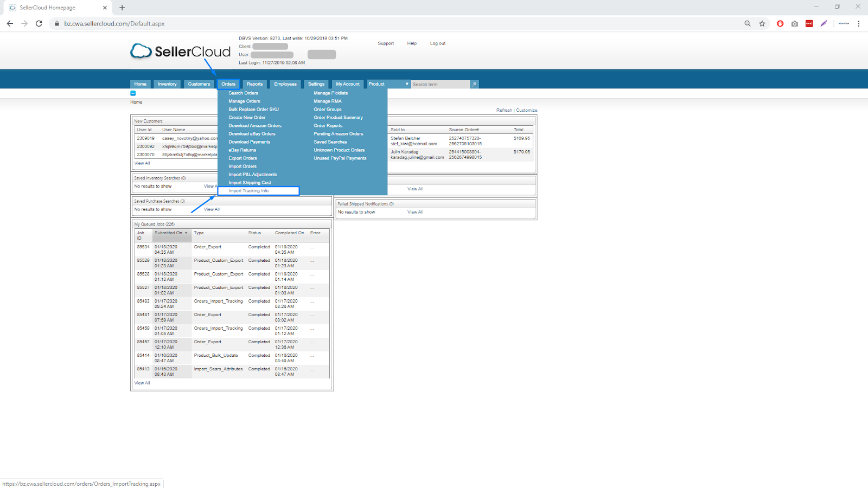868x488 pixels.
Task: Open Pending Amazon Orders
Action: click(x=339, y=134)
